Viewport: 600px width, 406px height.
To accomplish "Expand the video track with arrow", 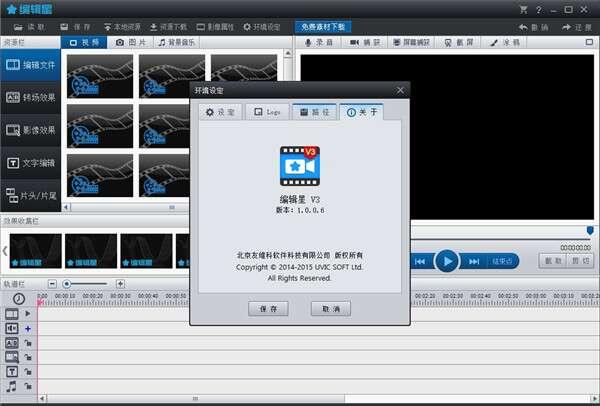I will pos(28,314).
